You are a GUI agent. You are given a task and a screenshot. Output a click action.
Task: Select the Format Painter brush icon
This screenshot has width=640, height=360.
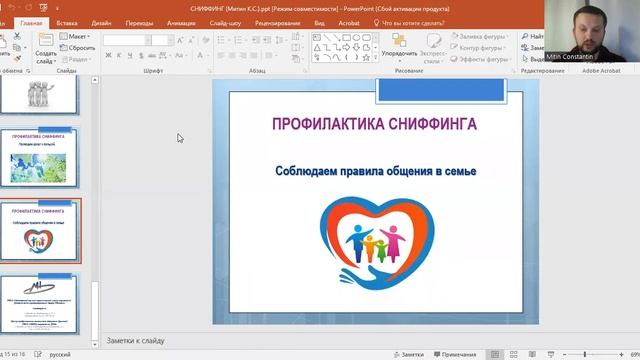tap(17, 59)
